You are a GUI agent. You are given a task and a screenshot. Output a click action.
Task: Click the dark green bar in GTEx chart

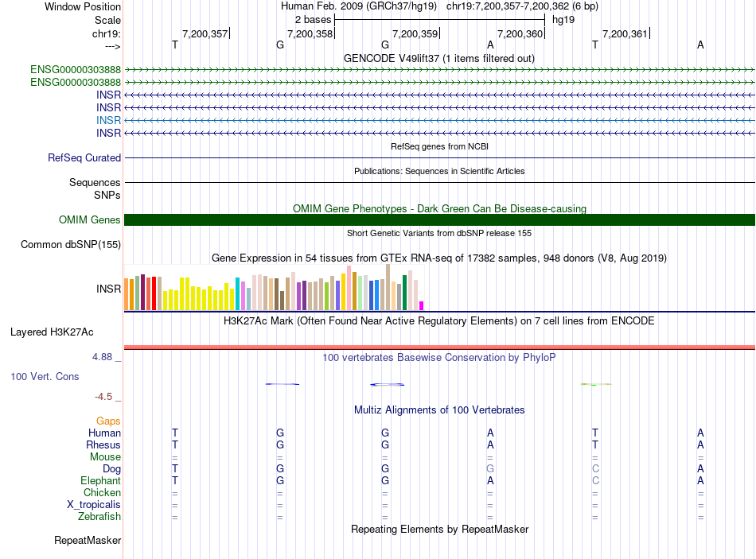(405, 293)
